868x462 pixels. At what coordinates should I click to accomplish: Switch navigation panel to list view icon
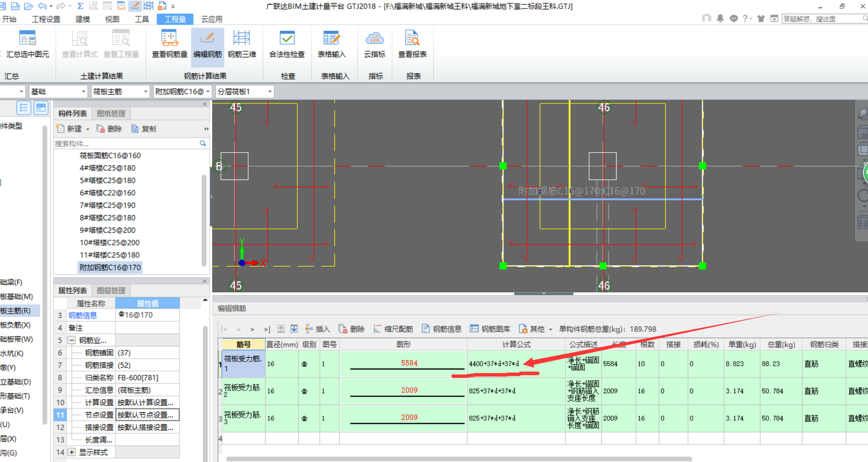(24, 108)
